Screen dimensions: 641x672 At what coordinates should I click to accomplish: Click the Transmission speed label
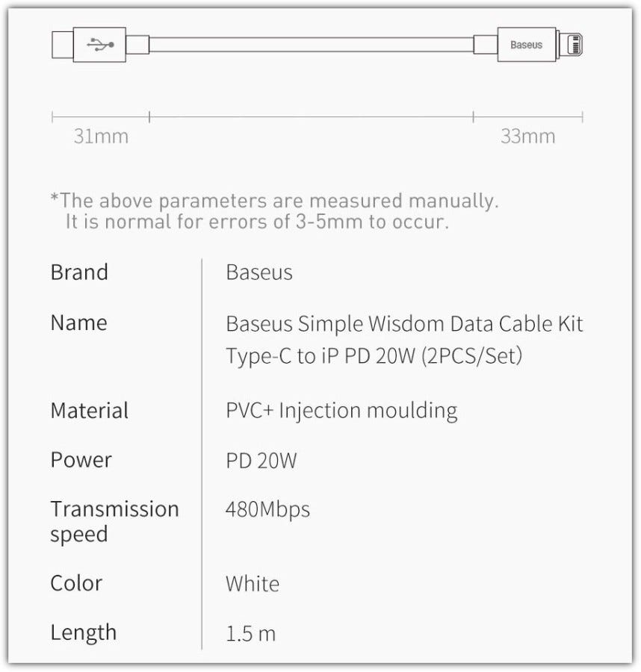[114, 521]
